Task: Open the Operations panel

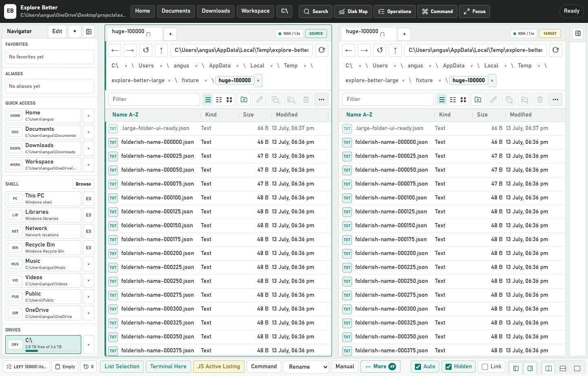Action: point(394,11)
